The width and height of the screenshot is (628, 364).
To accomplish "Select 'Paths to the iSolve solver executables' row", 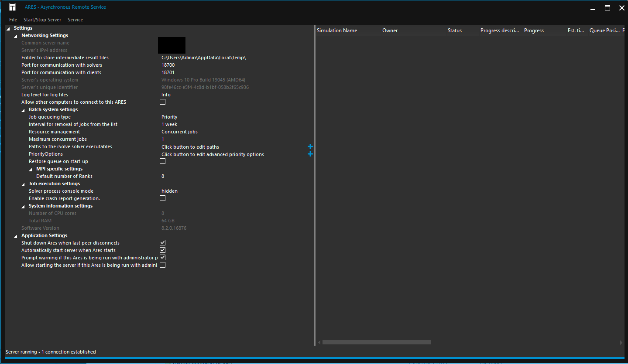I will tap(70, 146).
